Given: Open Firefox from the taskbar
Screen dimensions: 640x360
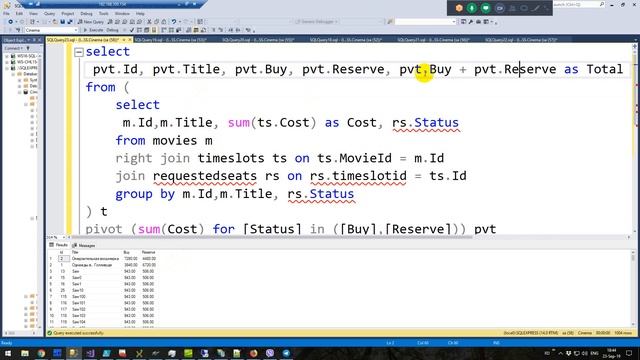Looking at the screenshot, I should (x=253, y=353).
